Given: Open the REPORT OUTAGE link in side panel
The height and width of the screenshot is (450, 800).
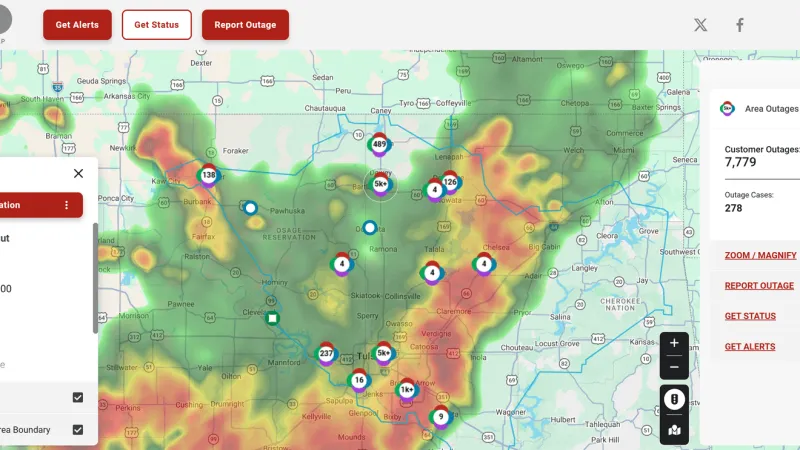Looking at the screenshot, I should [759, 286].
